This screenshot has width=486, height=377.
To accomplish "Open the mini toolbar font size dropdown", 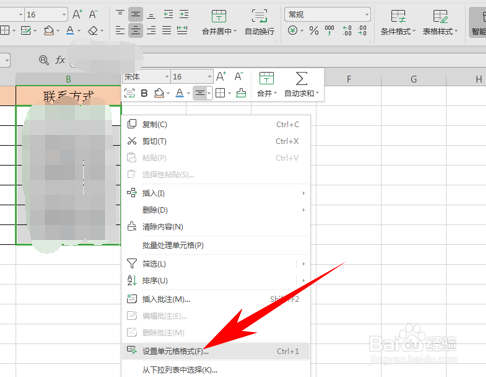I will pos(209,77).
